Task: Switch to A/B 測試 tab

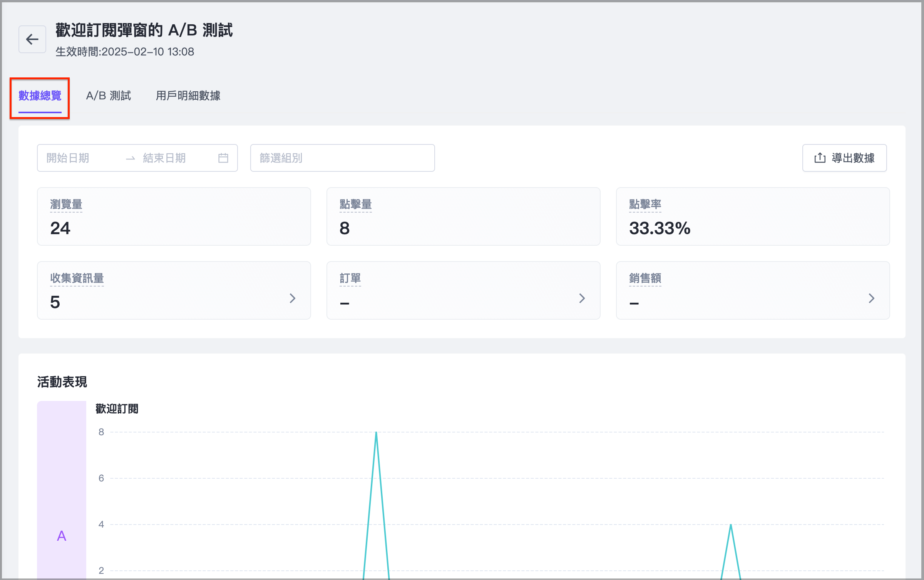Action: (109, 96)
